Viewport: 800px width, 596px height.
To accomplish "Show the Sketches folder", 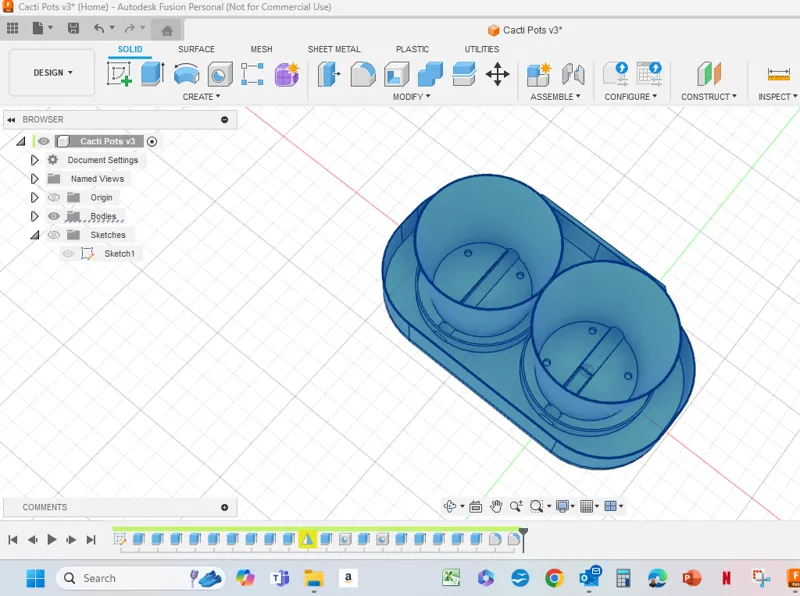I will coord(54,235).
